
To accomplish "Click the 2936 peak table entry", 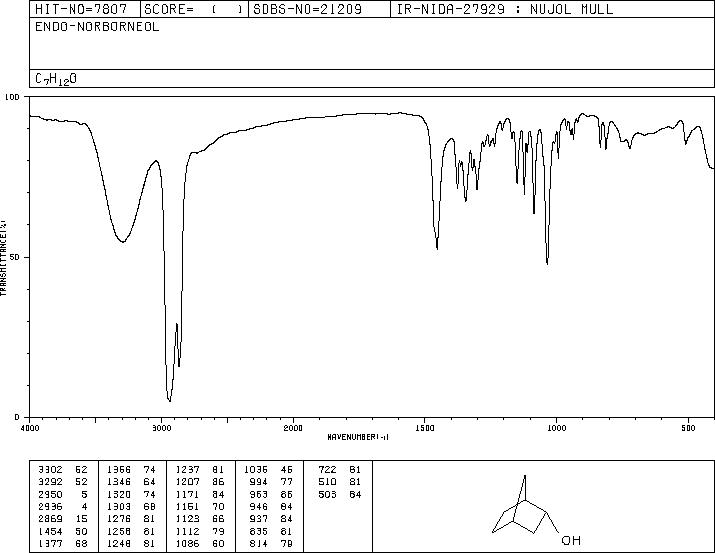I will point(63,507).
